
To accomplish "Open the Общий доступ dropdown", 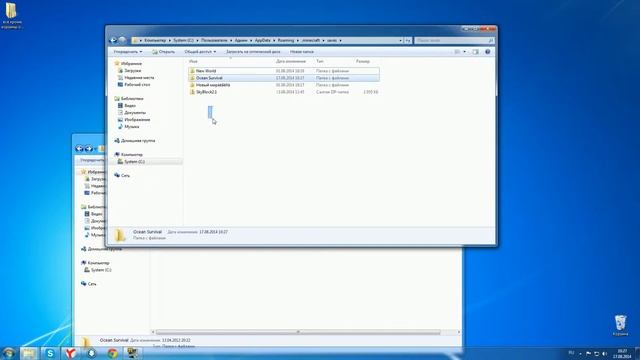I will (x=200, y=52).
